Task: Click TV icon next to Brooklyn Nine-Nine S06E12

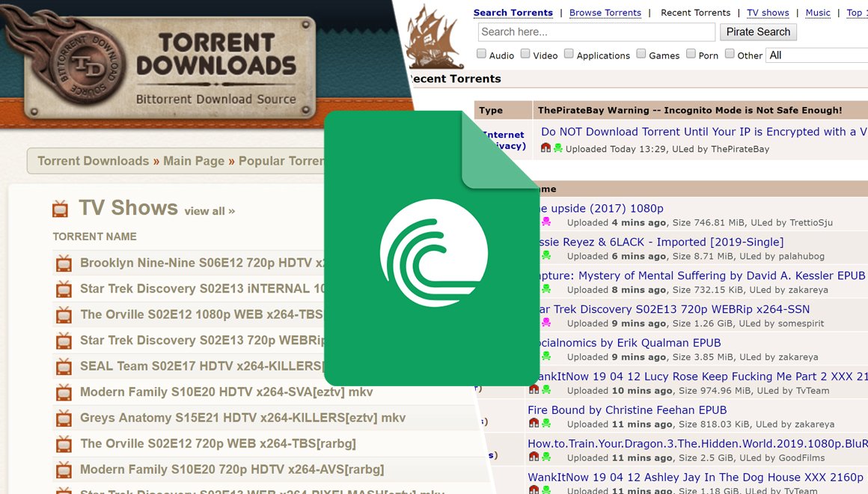Action: point(64,263)
